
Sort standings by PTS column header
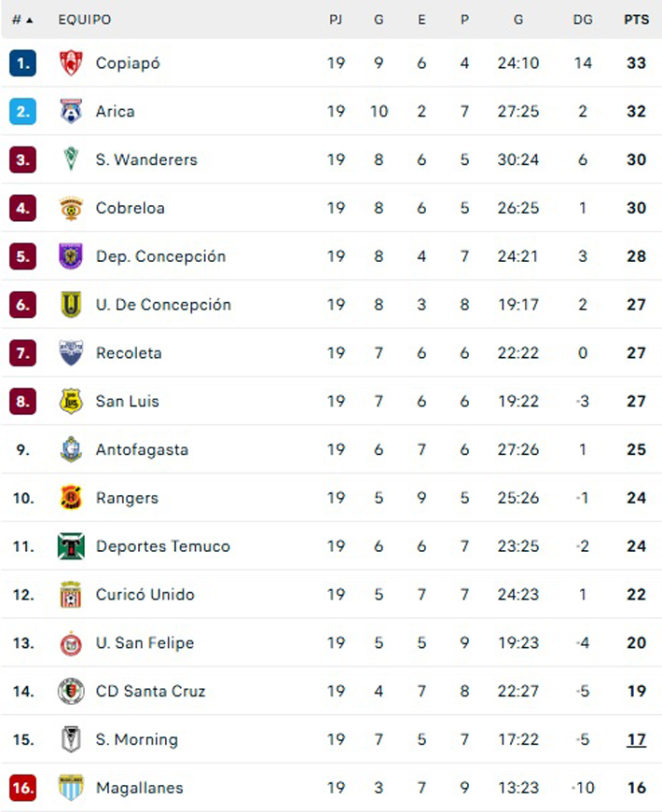click(x=636, y=20)
